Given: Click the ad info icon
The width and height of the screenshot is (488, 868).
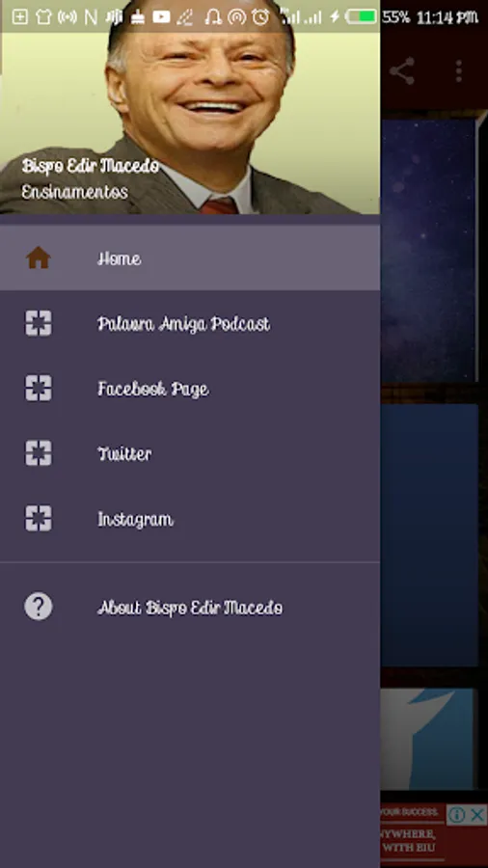Looking at the screenshot, I should [457, 814].
